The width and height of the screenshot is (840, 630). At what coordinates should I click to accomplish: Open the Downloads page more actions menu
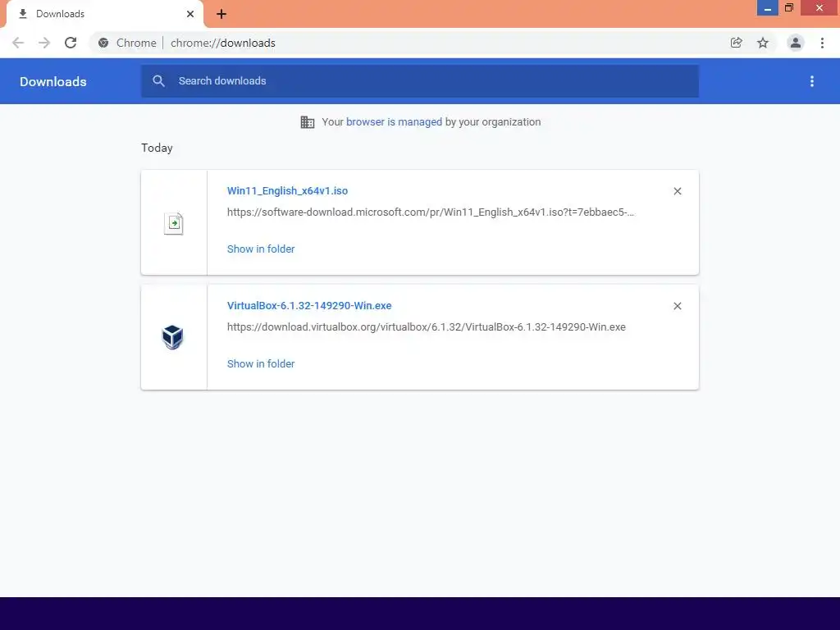pyautogui.click(x=812, y=81)
